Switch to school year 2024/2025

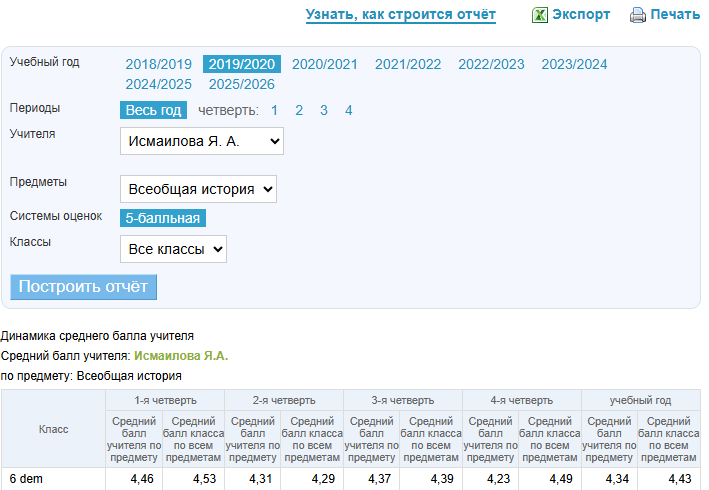[158, 84]
